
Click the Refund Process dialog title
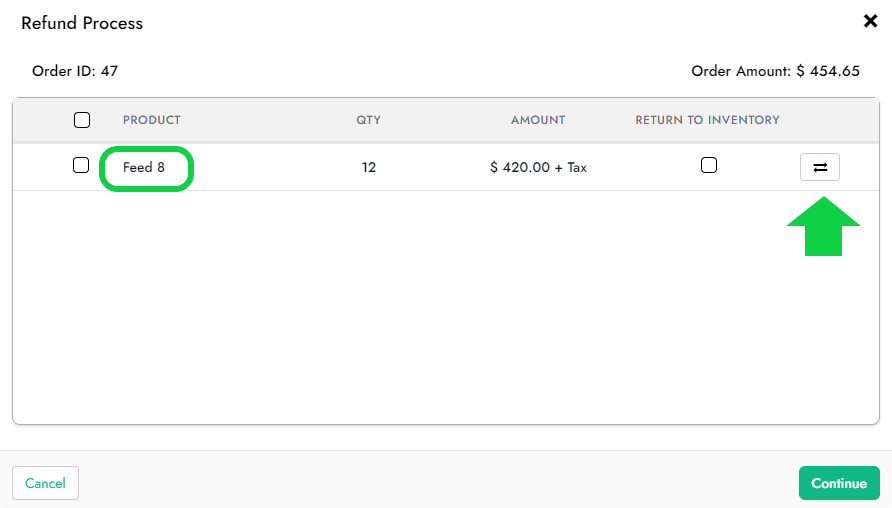[82, 23]
